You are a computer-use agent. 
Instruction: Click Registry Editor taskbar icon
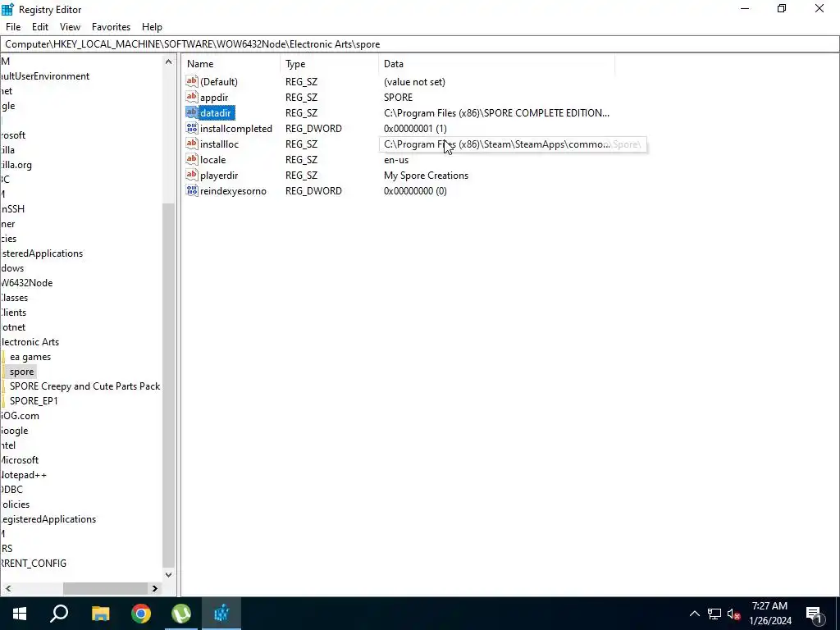click(x=221, y=614)
